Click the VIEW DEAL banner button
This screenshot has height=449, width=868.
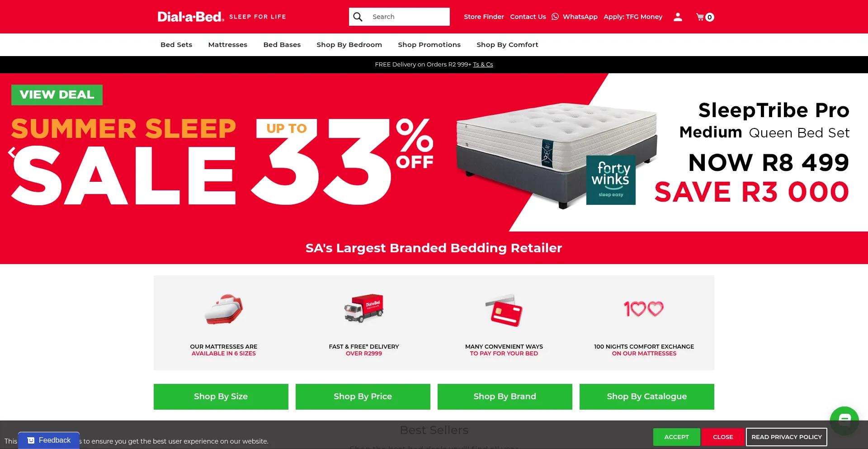click(57, 95)
